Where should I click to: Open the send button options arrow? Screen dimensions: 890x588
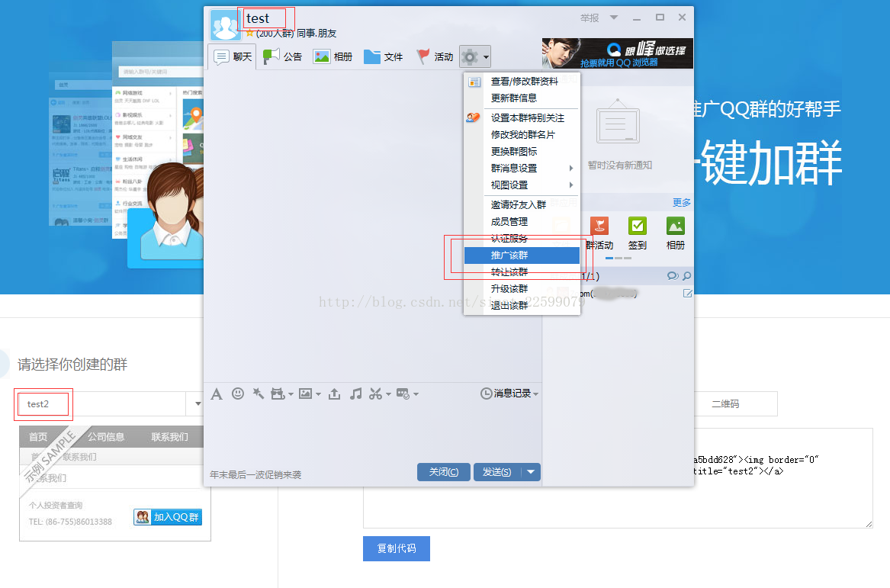click(531, 472)
